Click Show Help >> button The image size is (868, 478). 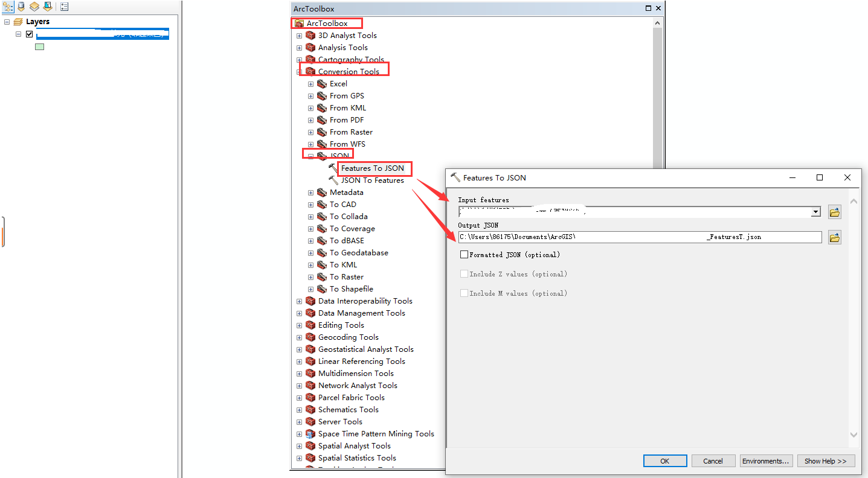pyautogui.click(x=826, y=461)
